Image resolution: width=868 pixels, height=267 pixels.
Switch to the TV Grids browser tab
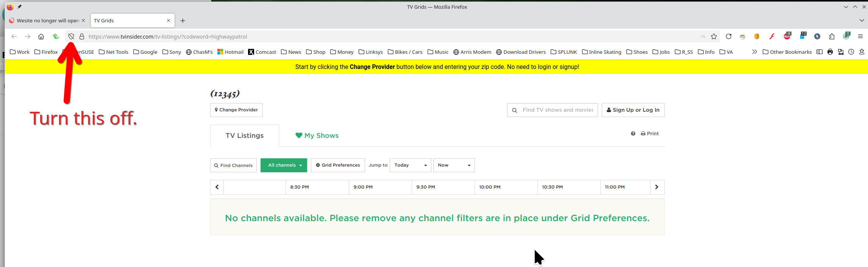pos(129,20)
